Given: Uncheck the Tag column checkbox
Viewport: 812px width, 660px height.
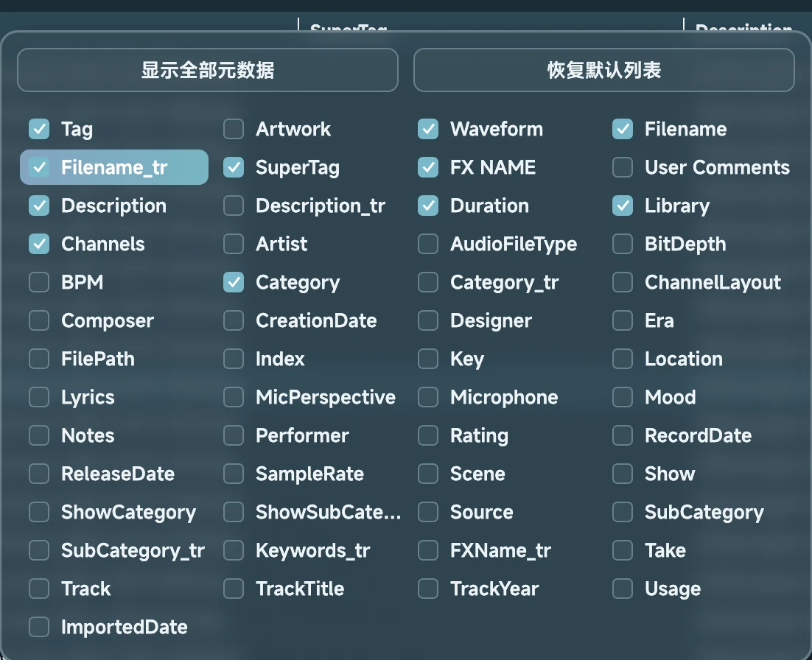Looking at the screenshot, I should pos(39,129).
